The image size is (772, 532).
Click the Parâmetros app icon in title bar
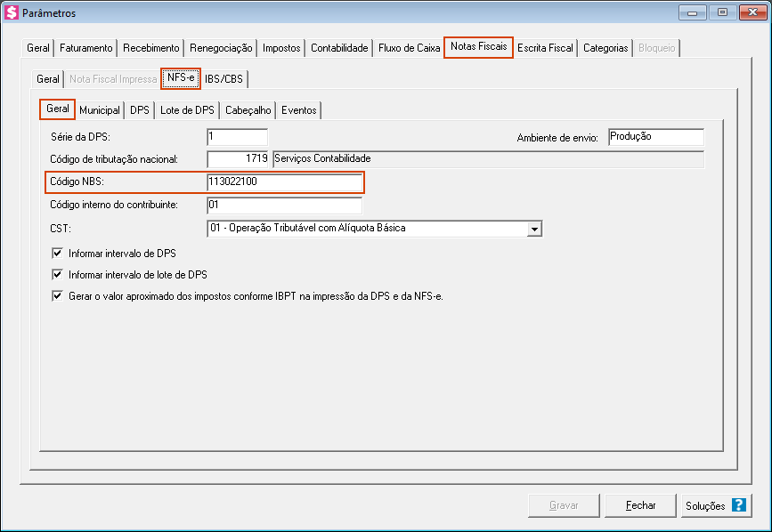pos(12,13)
